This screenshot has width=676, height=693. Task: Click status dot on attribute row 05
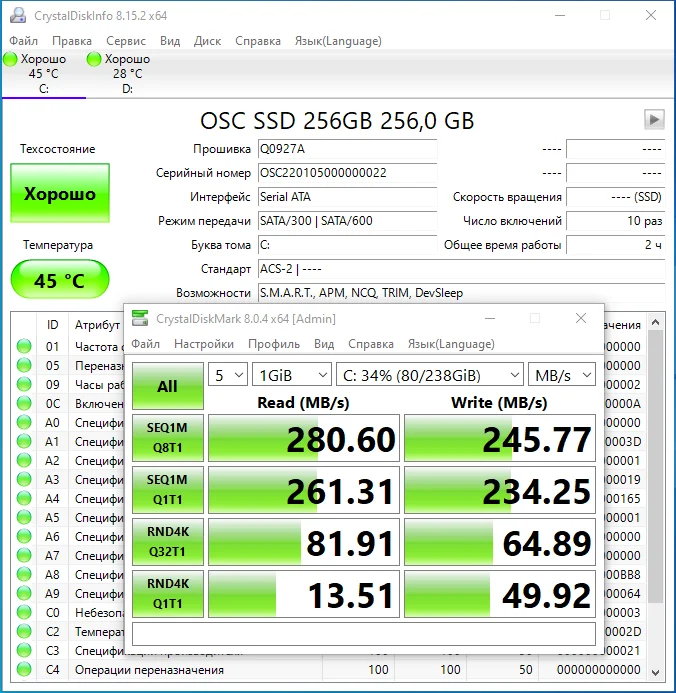coord(24,365)
